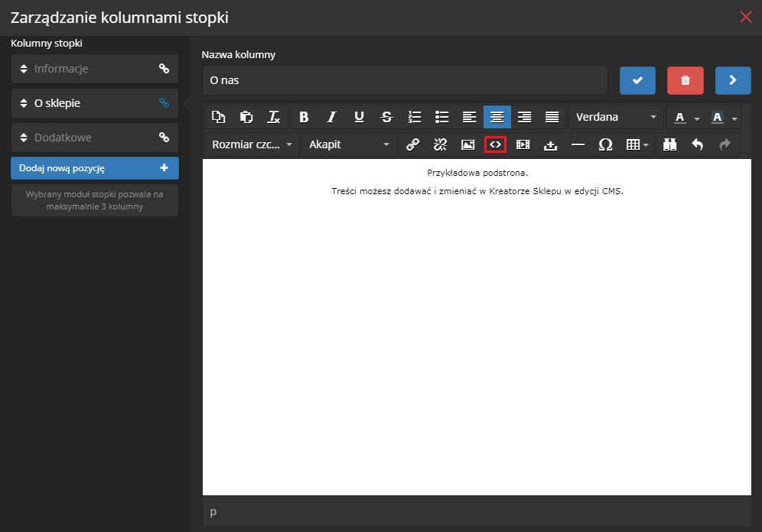Remove link with the broken chain icon
Viewport: 762px width, 532px height.
pyautogui.click(x=440, y=144)
